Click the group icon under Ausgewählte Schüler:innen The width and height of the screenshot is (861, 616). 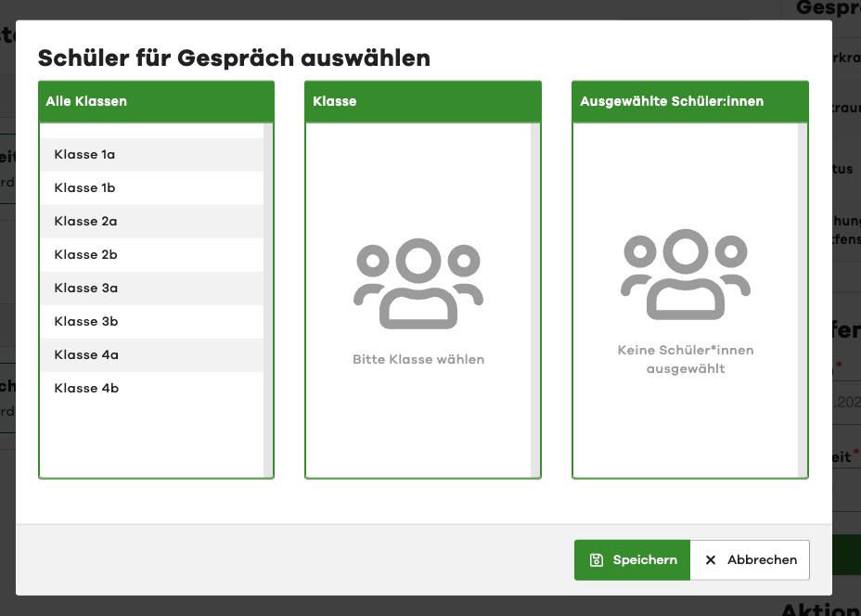click(x=686, y=275)
